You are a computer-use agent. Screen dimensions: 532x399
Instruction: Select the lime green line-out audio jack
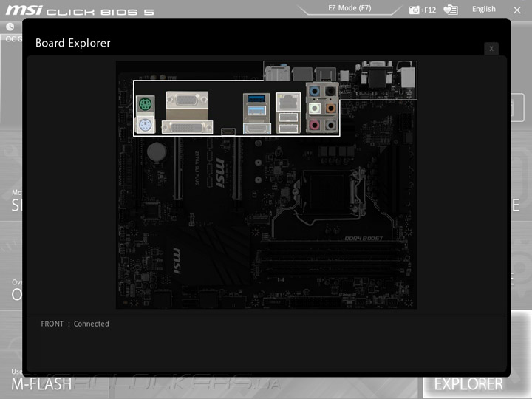click(315, 109)
